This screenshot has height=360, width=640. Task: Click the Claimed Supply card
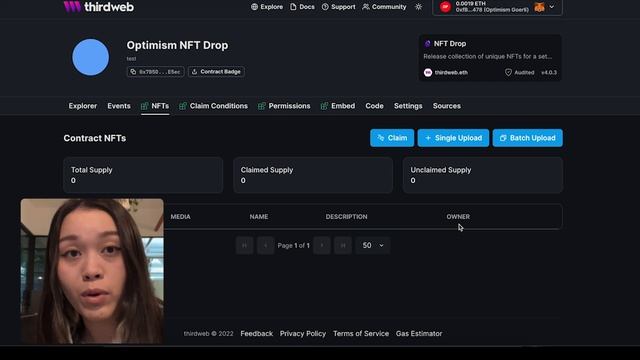coord(313,175)
